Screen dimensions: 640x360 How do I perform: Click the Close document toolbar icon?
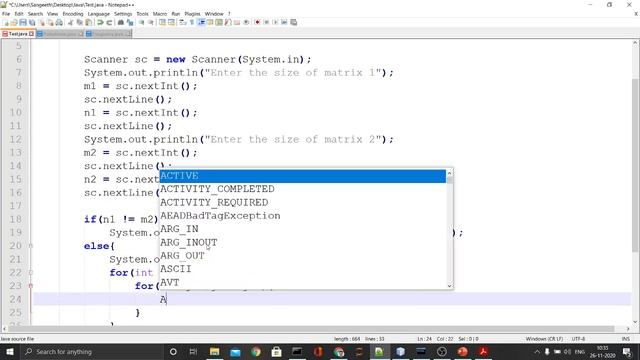42,22
